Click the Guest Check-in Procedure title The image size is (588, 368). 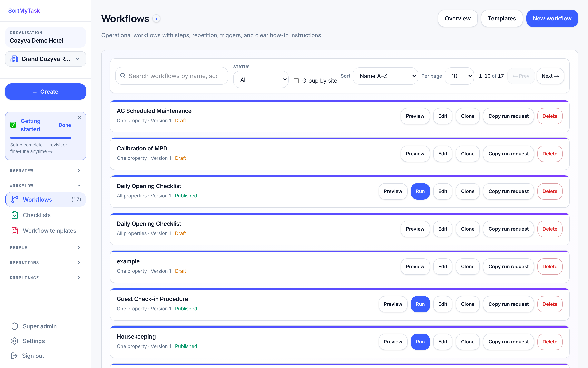pyautogui.click(x=152, y=299)
